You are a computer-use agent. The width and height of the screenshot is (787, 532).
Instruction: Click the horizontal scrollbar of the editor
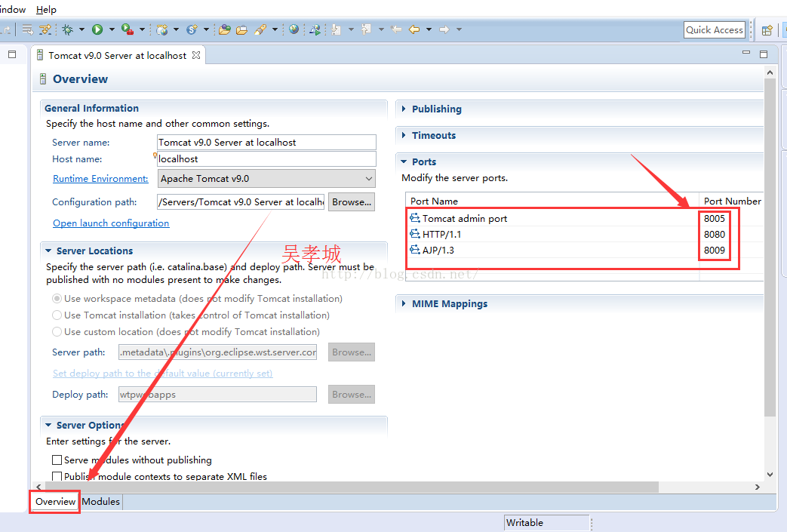coord(352,487)
